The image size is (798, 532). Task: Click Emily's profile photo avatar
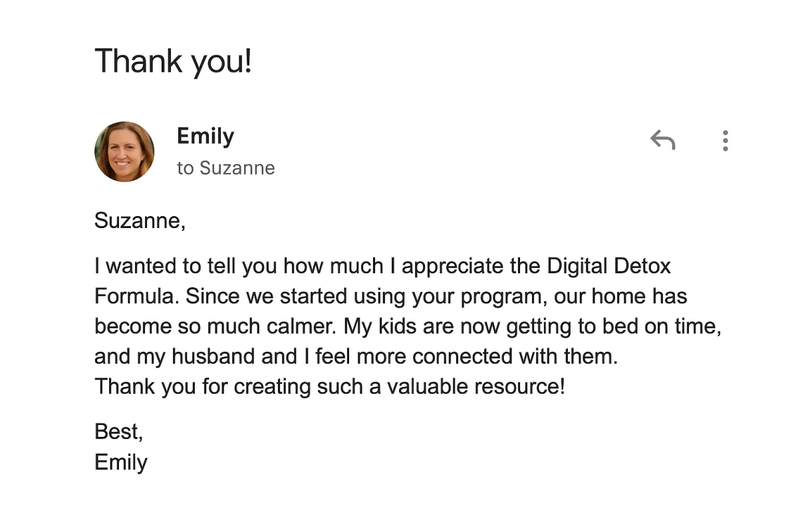coord(124,152)
